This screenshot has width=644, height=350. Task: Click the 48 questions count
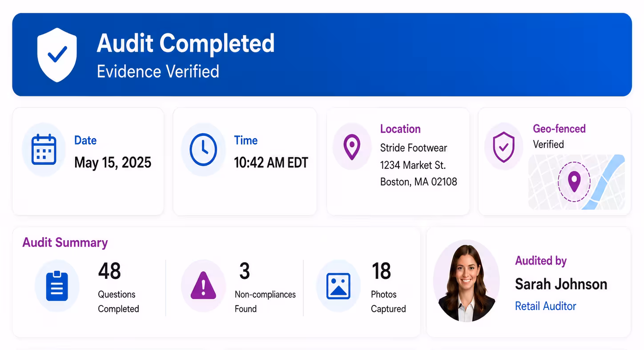tap(109, 271)
